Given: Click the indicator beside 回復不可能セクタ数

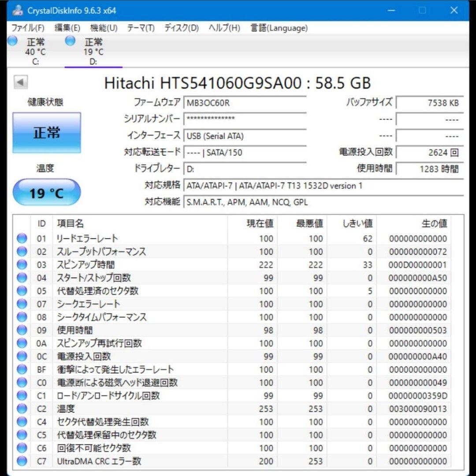Looking at the screenshot, I should pyautogui.click(x=22, y=448).
